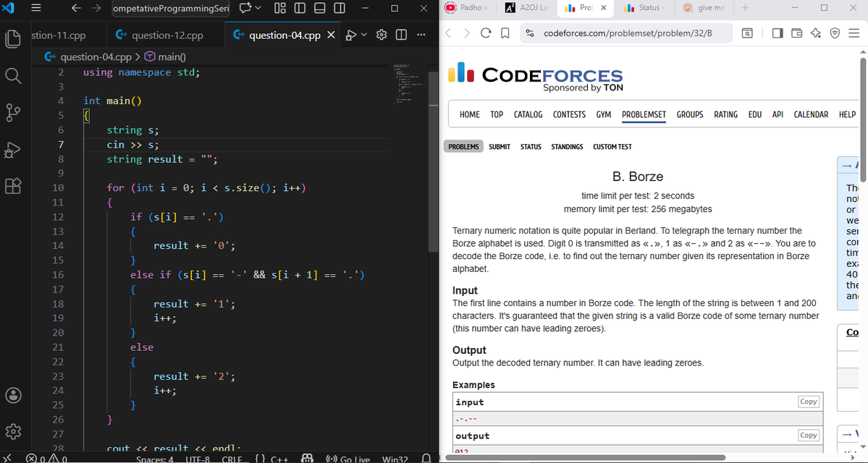Change indentation via Spaces: 4
The height and width of the screenshot is (463, 868).
coord(154,459)
